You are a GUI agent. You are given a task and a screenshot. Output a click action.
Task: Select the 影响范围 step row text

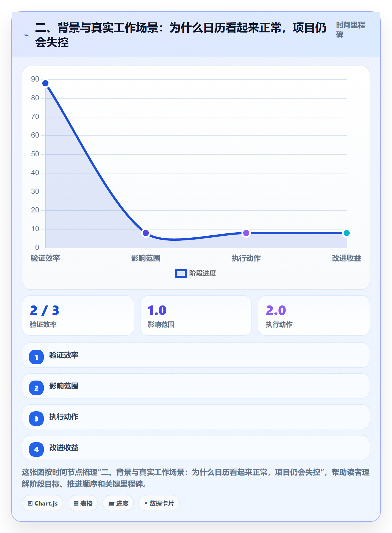pyautogui.click(x=64, y=386)
